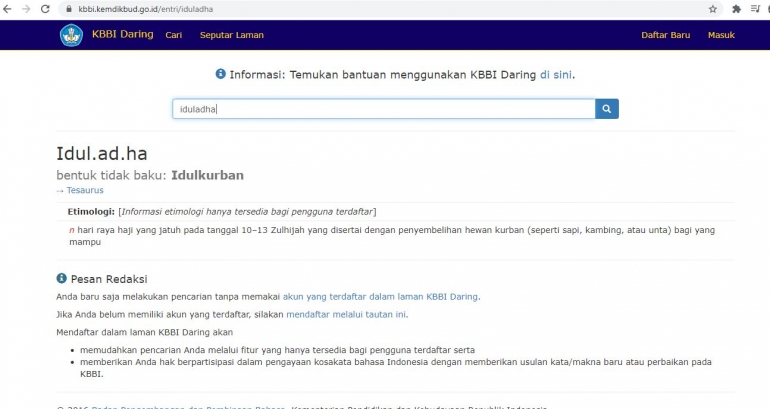Bookmark this page using the star icon

(713, 8)
